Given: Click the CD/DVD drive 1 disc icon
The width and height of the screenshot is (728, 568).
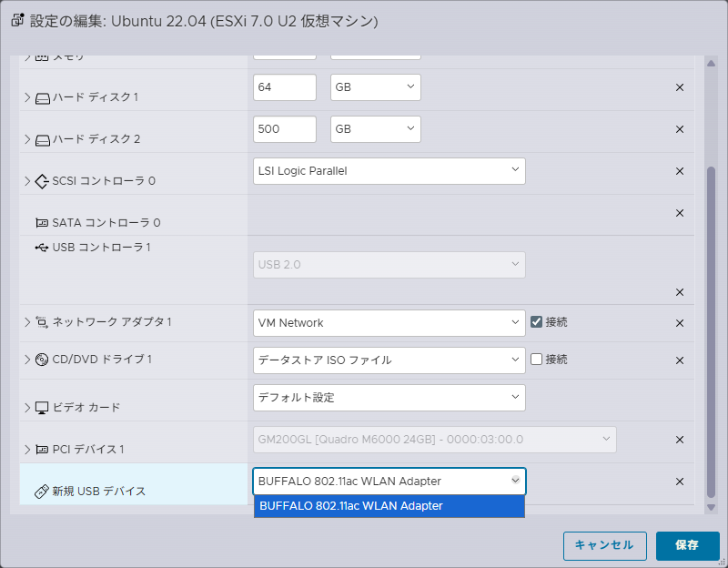Looking at the screenshot, I should tap(42, 360).
